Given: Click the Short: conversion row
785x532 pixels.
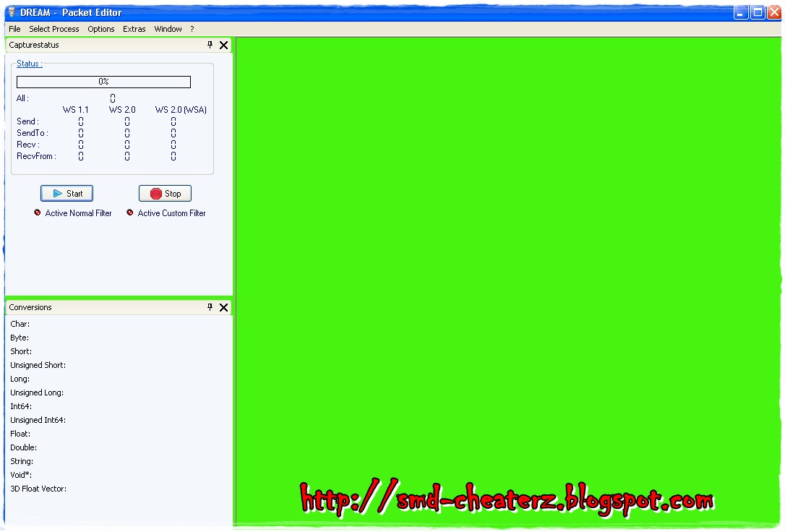Looking at the screenshot, I should click(x=21, y=351).
